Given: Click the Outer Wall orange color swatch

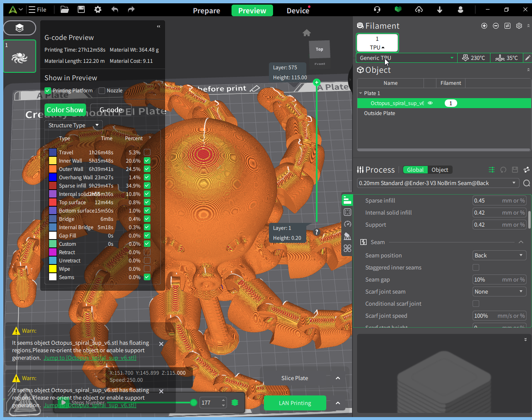Looking at the screenshot, I should (x=53, y=169).
